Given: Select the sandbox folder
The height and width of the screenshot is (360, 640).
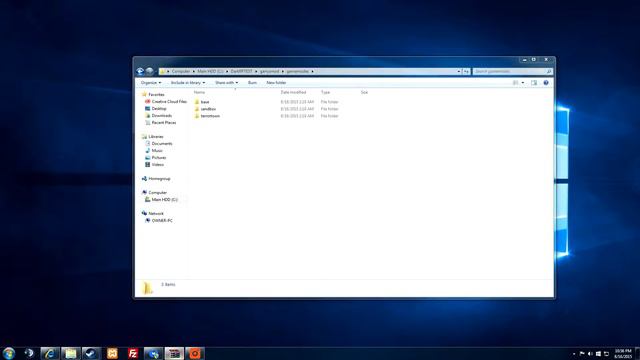Looking at the screenshot, I should point(208,109).
